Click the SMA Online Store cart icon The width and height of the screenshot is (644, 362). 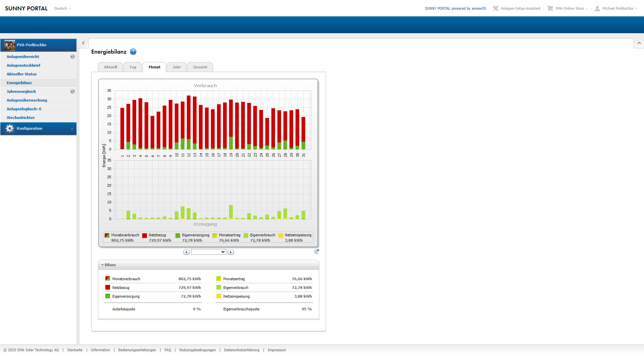(550, 8)
